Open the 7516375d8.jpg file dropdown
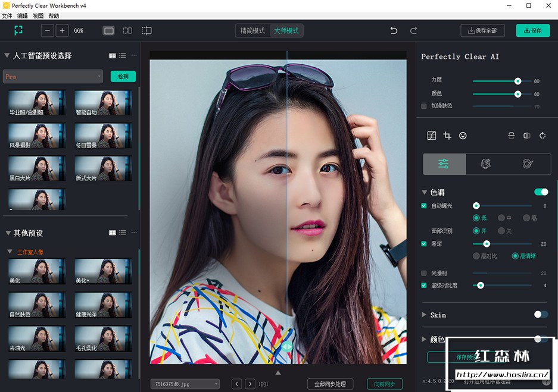The height and width of the screenshot is (392, 558). [185, 384]
